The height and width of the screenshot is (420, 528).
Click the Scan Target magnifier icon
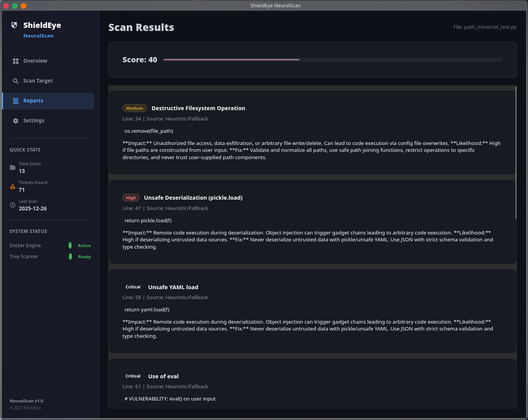point(16,81)
